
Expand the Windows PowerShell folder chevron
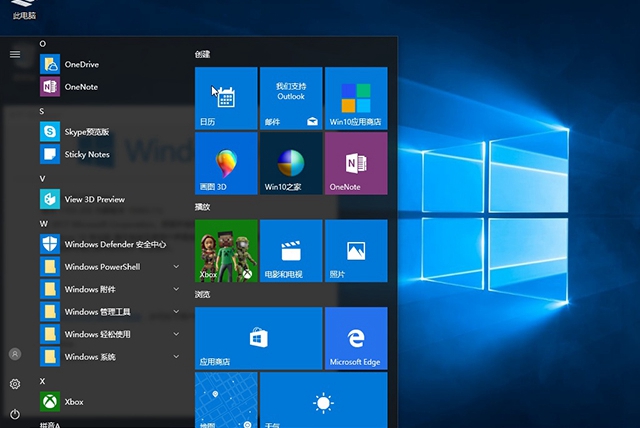click(x=176, y=266)
